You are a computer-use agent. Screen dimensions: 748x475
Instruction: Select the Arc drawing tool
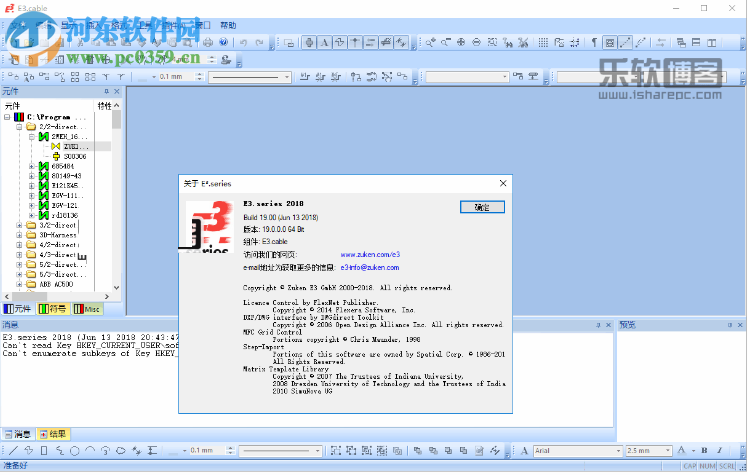click(x=90, y=450)
